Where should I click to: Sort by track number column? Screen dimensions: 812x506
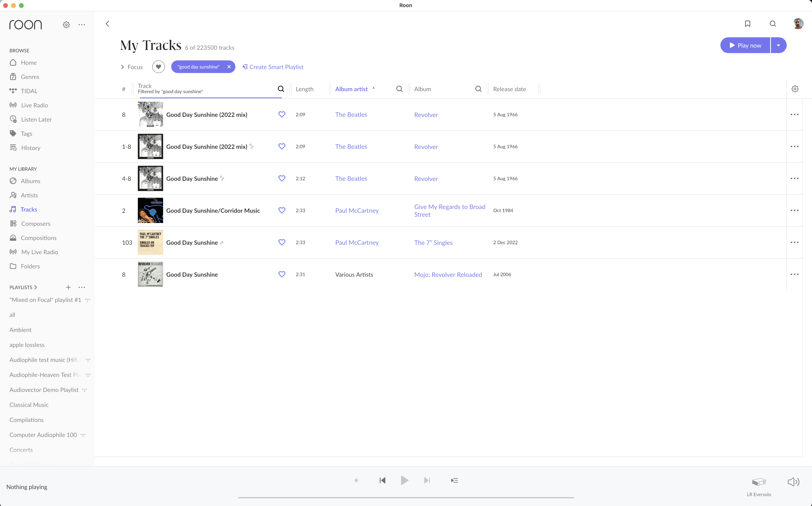[x=124, y=89]
